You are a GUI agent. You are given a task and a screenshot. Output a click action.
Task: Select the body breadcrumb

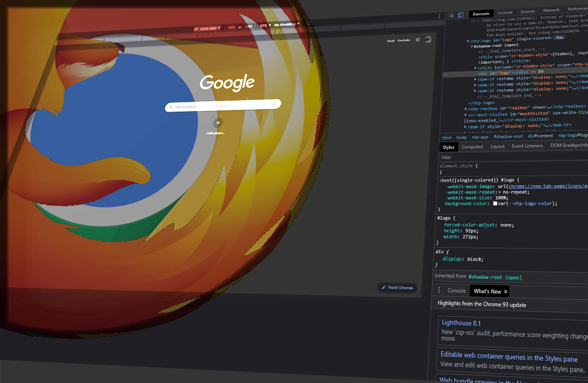[462, 137]
